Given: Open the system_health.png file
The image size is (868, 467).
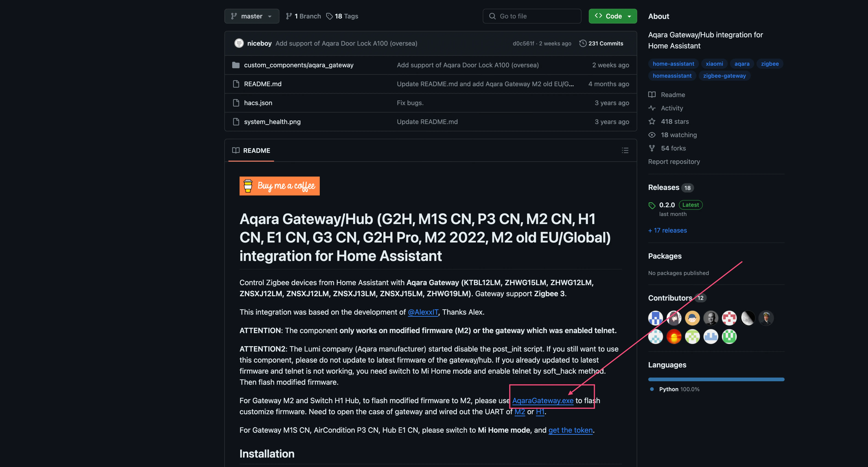Looking at the screenshot, I should pyautogui.click(x=272, y=122).
